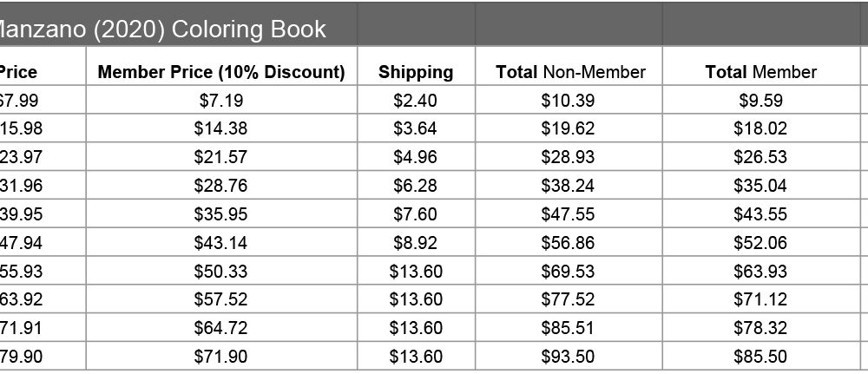Click the $7.19 member price cell
This screenshot has height=374, width=868.
pos(221,101)
